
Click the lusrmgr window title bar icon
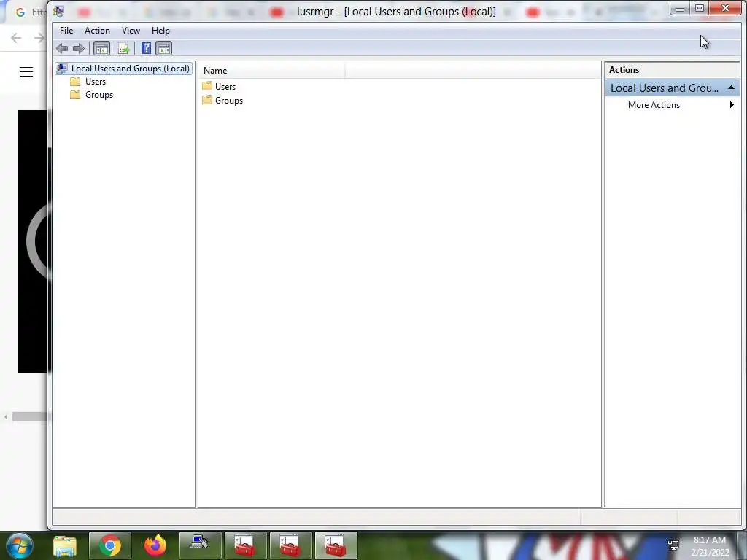[x=58, y=11]
